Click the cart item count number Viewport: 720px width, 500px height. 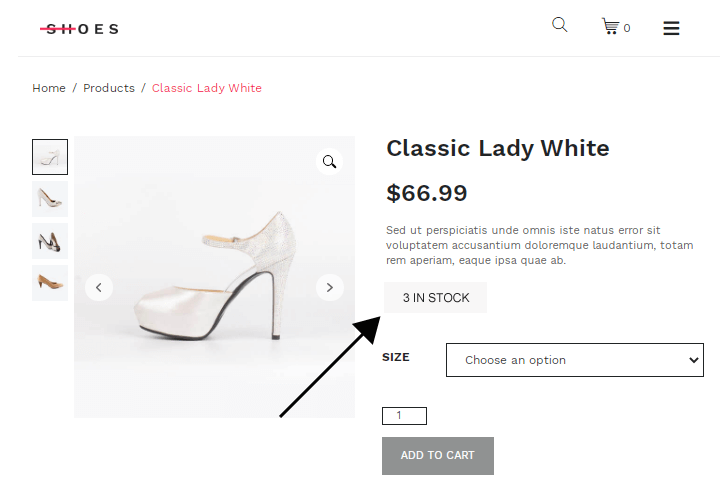627,29
